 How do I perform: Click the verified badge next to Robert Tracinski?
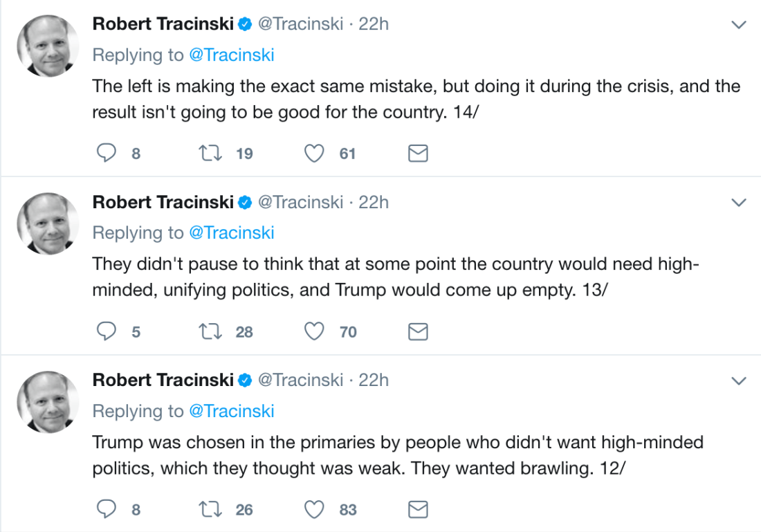click(x=244, y=23)
